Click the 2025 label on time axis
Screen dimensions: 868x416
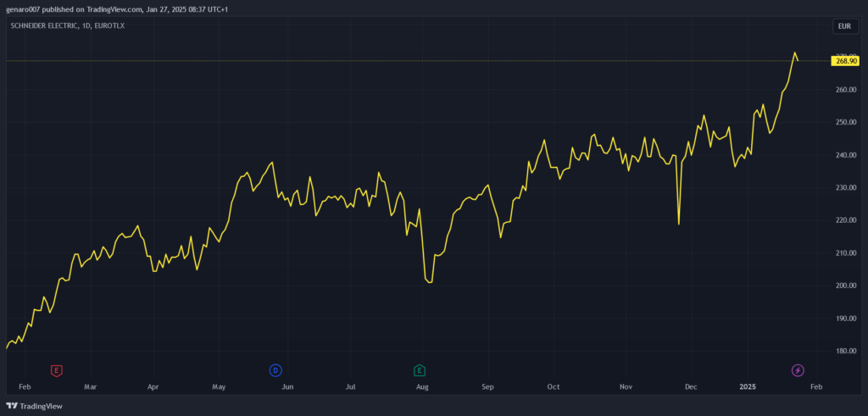coord(748,386)
